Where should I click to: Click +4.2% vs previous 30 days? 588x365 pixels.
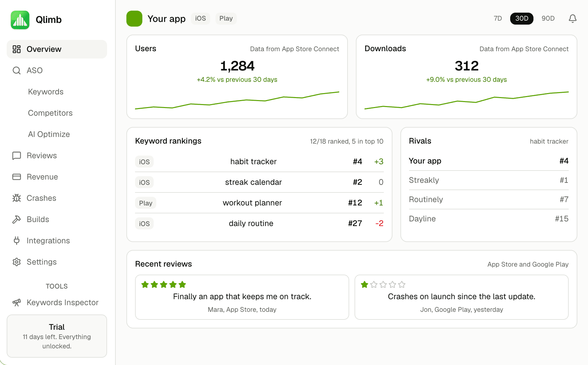237,79
